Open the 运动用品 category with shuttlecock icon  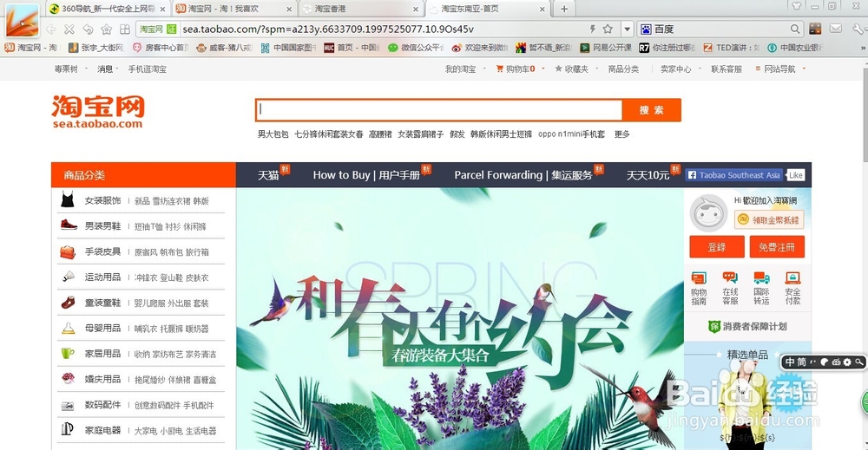pyautogui.click(x=102, y=277)
